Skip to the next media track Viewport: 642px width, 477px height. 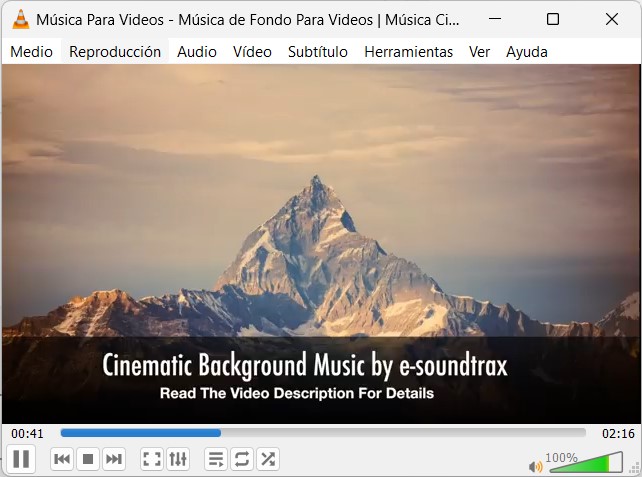coord(113,459)
